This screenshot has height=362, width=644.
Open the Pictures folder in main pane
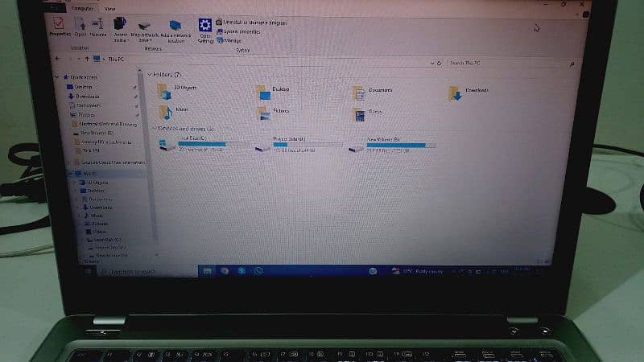point(263,113)
